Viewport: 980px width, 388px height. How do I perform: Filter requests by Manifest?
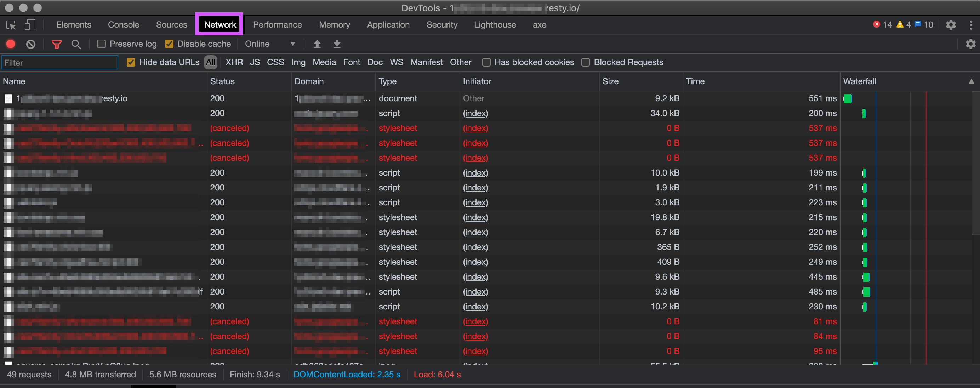click(427, 62)
